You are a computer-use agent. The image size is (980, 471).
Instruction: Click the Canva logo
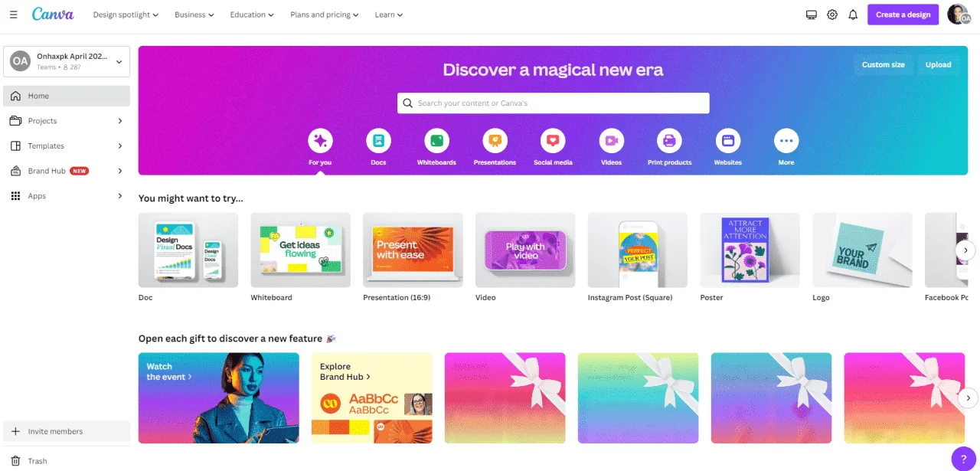coord(53,14)
